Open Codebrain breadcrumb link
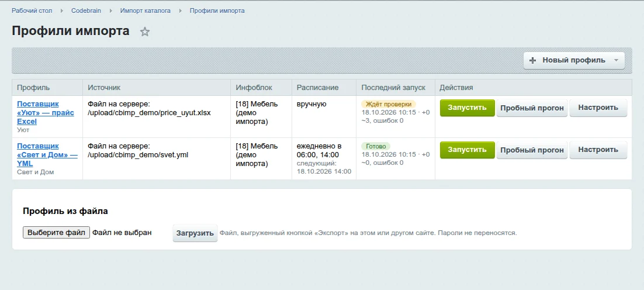The height and width of the screenshot is (290, 644). pyautogui.click(x=86, y=11)
